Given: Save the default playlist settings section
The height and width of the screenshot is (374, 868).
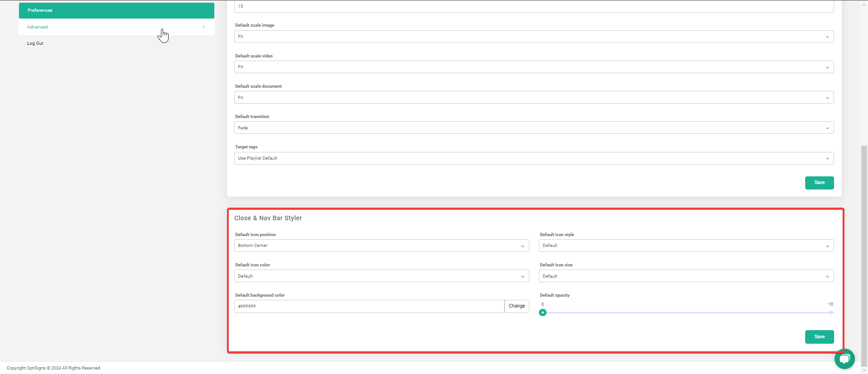Looking at the screenshot, I should coord(819,183).
